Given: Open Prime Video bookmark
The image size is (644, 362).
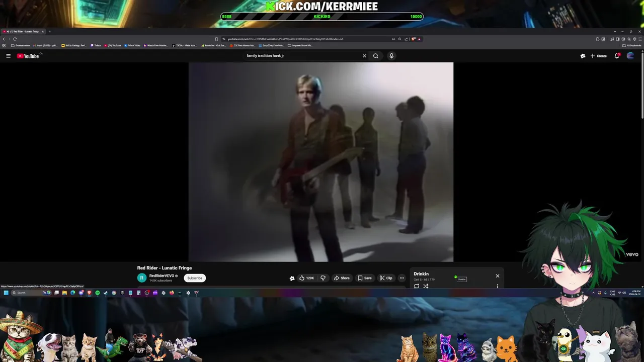Looking at the screenshot, I should pos(132,45).
